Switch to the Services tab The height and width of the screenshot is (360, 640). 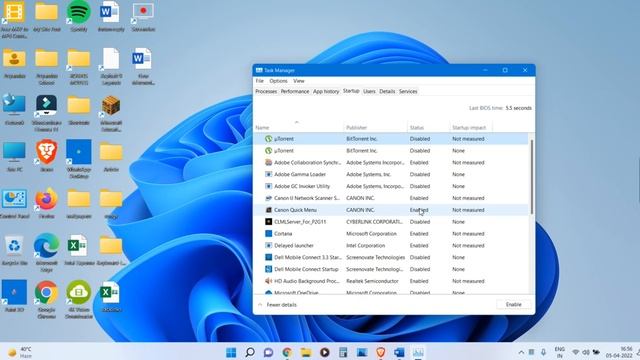coord(408,91)
